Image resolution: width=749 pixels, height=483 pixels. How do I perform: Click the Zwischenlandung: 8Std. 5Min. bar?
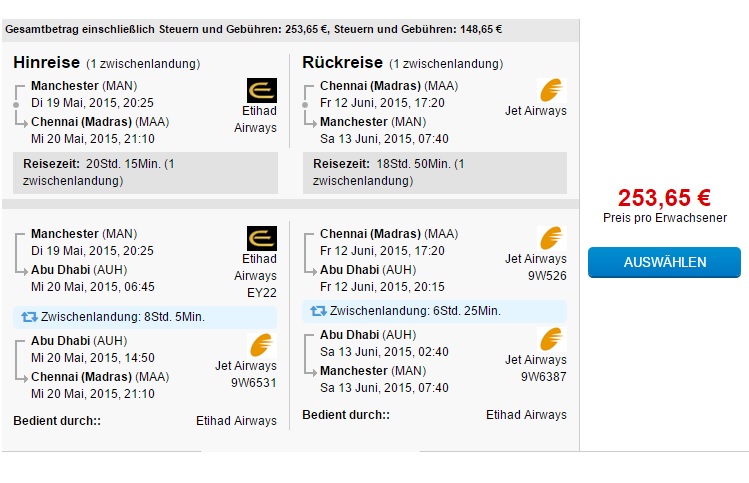(145, 317)
